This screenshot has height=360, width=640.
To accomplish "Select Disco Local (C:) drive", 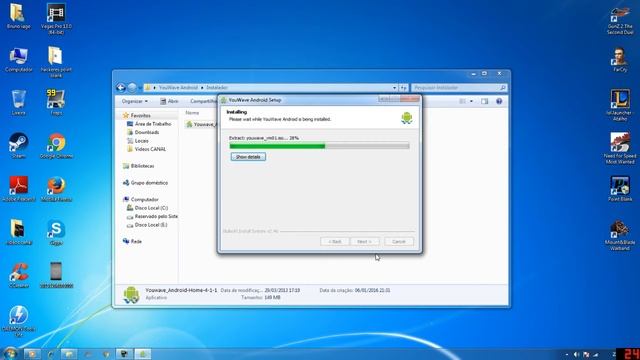I will (x=147, y=208).
